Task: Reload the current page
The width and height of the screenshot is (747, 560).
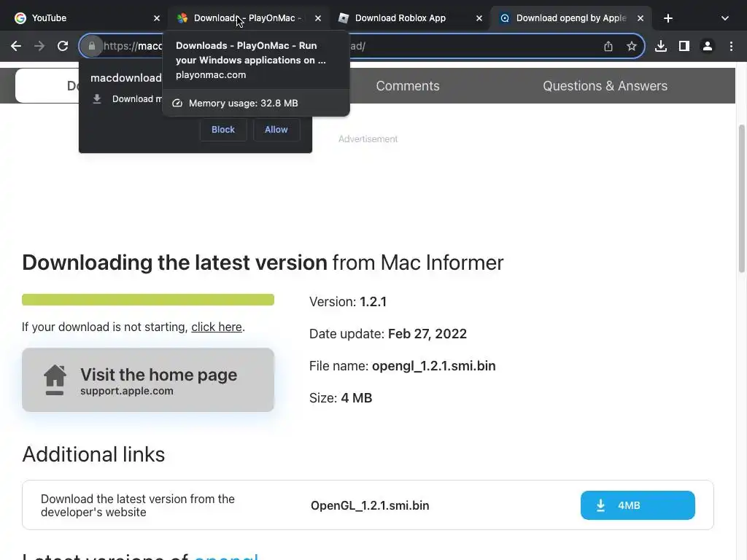Action: tap(63, 46)
